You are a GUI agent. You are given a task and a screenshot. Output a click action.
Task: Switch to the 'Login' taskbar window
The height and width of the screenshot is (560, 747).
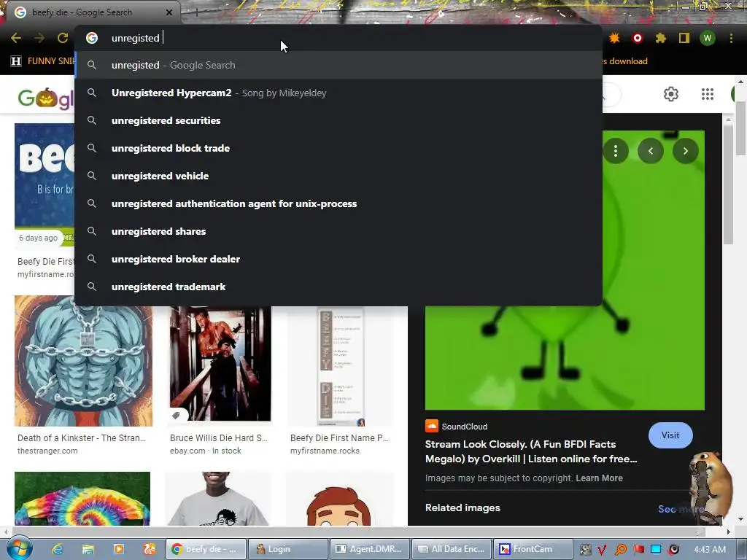[x=287, y=549]
